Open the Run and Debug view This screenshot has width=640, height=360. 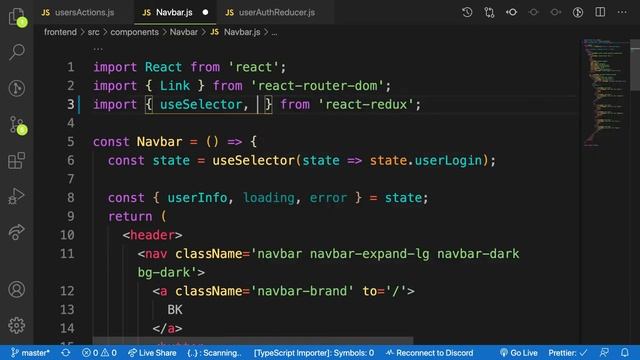17,196
